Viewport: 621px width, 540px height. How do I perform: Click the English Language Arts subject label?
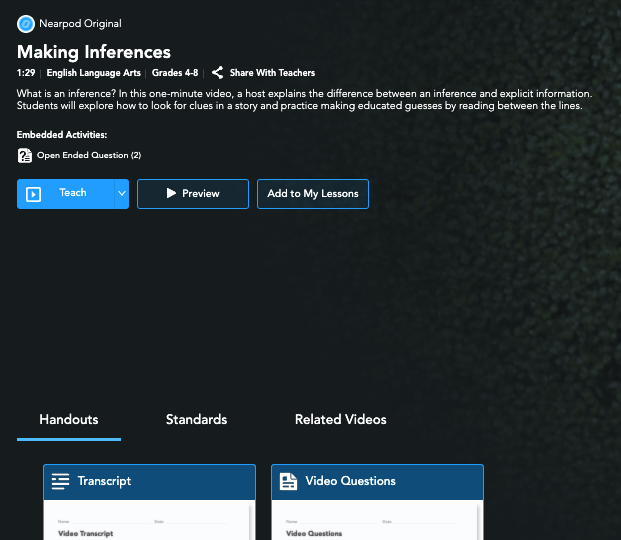[94, 73]
